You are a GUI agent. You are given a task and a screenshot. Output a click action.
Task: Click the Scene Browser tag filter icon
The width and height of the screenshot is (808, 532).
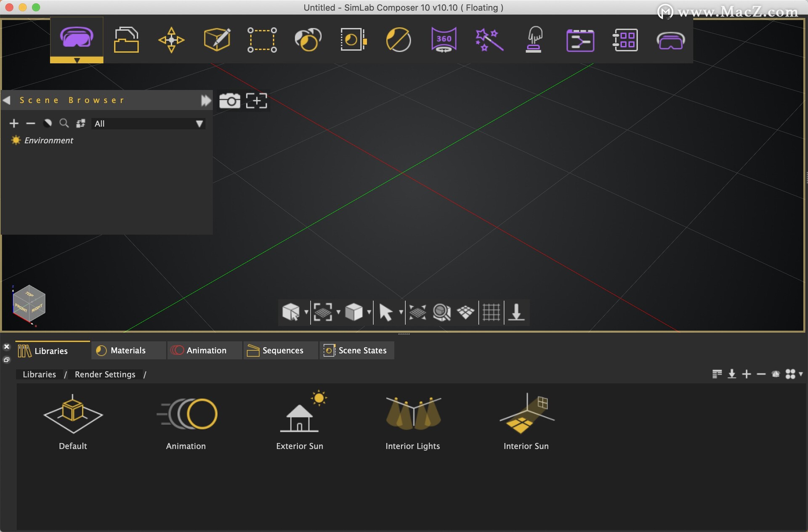[x=48, y=123]
